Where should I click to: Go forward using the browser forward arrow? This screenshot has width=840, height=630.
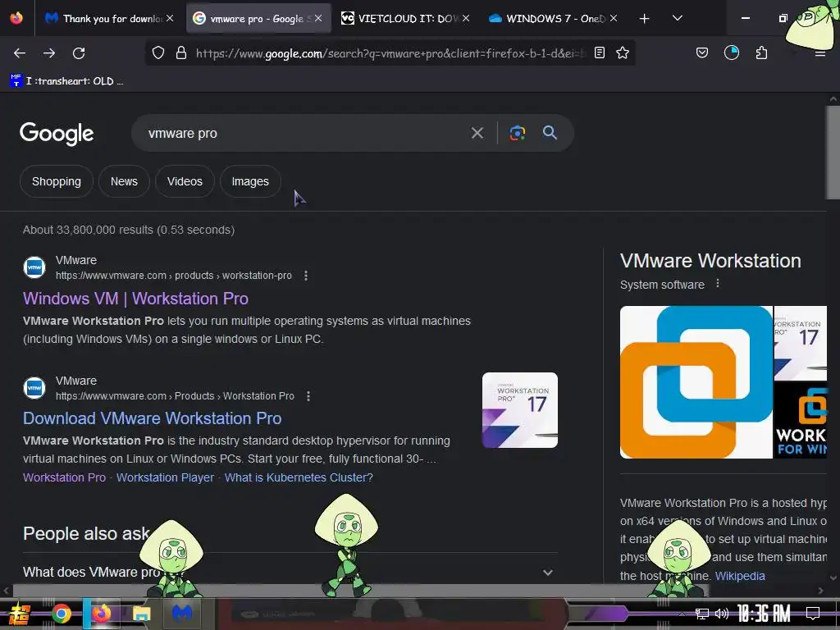pyautogui.click(x=49, y=53)
